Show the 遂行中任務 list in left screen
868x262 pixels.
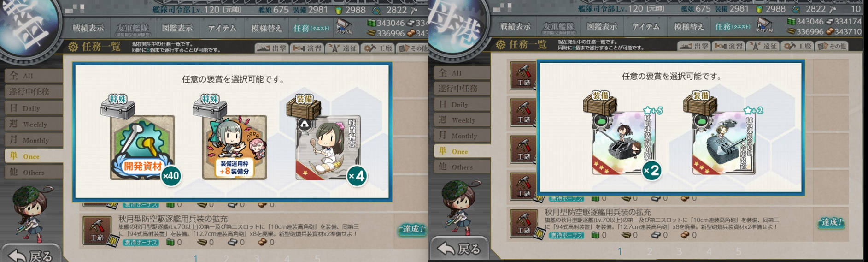34,92
